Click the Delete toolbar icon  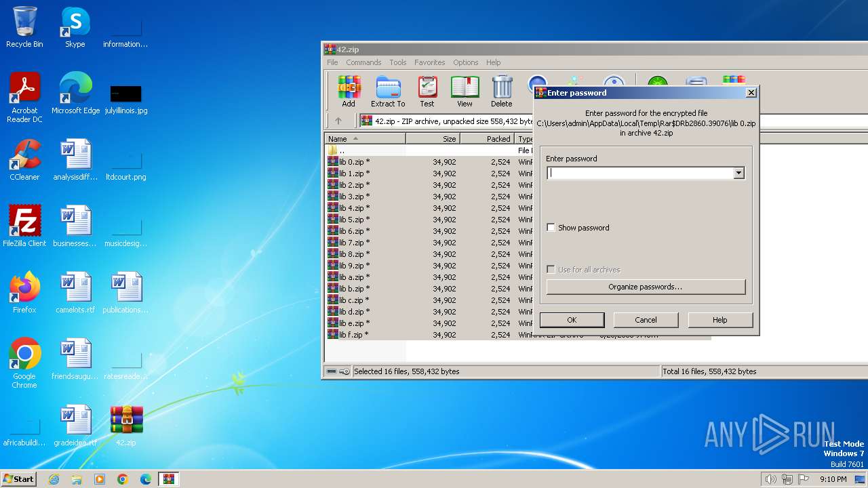tap(502, 91)
